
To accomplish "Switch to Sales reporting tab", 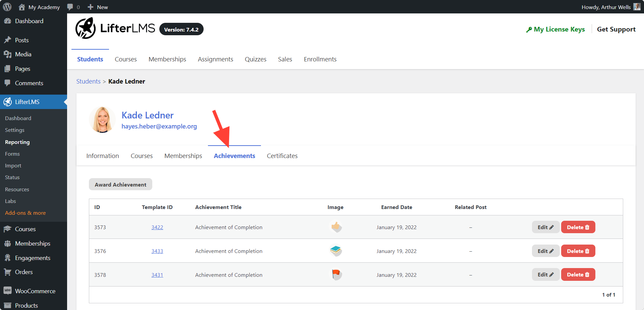I will (285, 59).
